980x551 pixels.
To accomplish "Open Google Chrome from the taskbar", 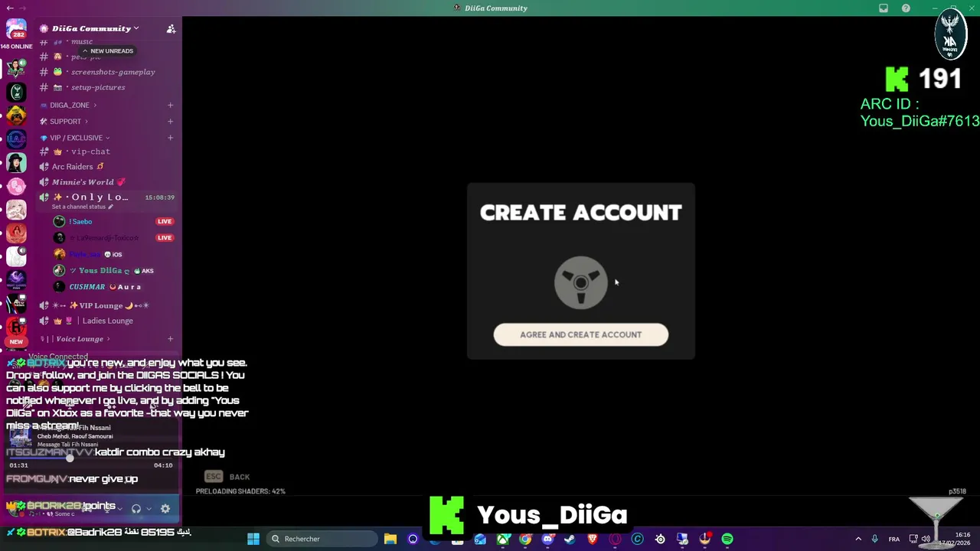I will click(x=525, y=539).
